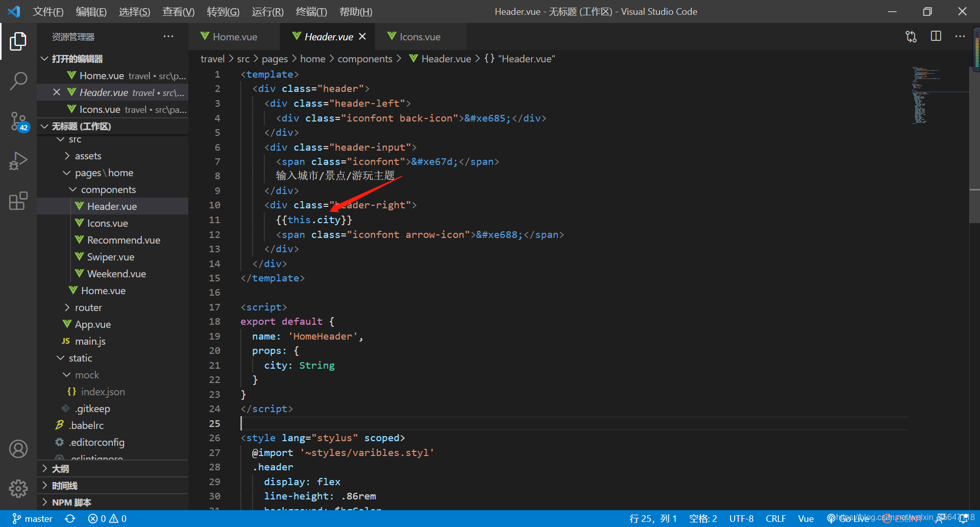Open the Extensions view

(18, 201)
